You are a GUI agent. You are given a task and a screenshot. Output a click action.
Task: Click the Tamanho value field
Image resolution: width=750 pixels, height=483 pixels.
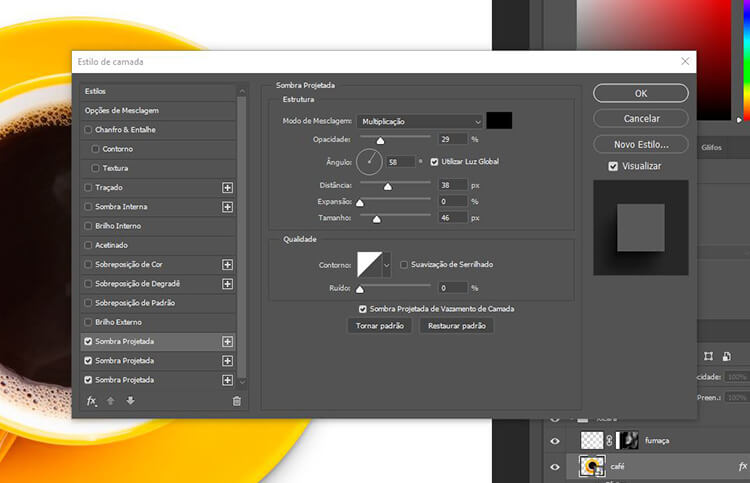452,218
